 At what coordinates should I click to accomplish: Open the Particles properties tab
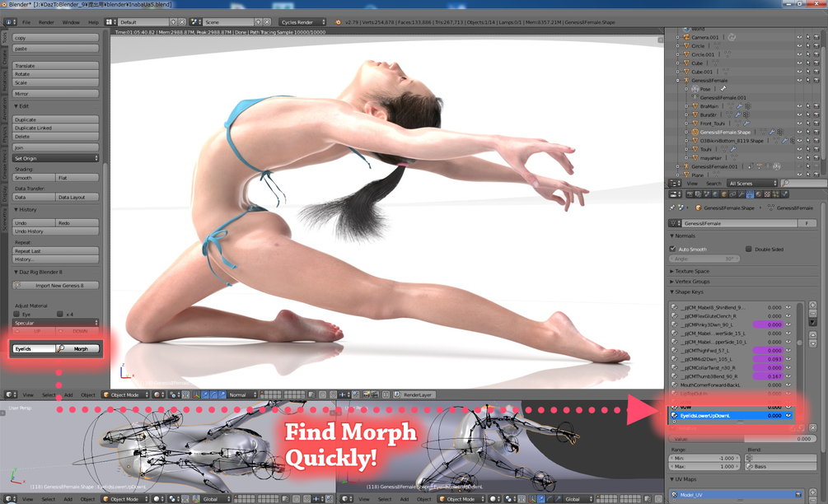[x=776, y=194]
